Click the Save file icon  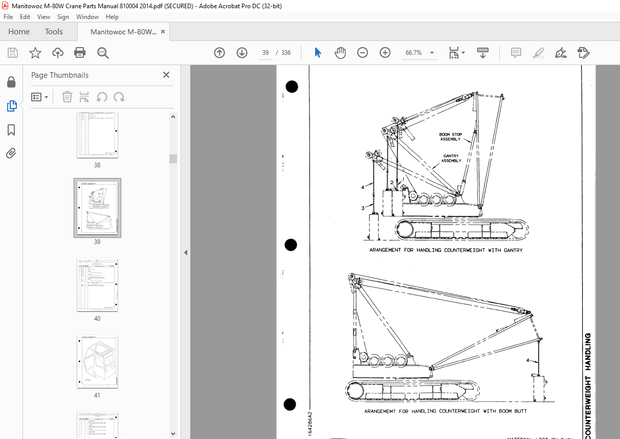coord(13,52)
